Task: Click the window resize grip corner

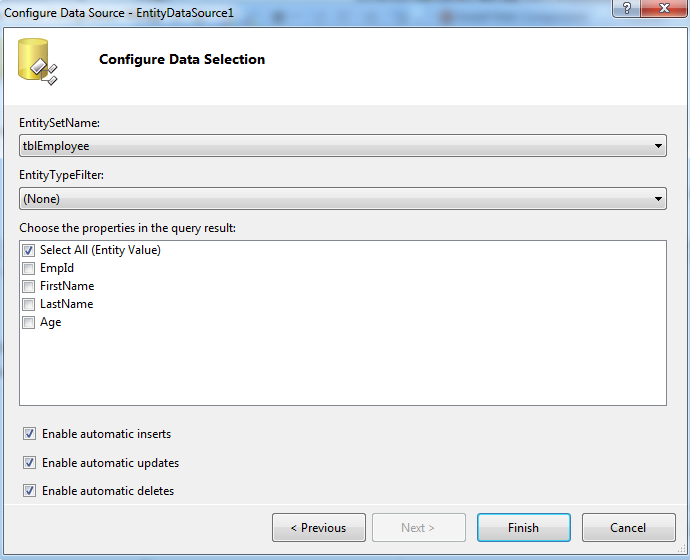Action: click(x=683, y=549)
